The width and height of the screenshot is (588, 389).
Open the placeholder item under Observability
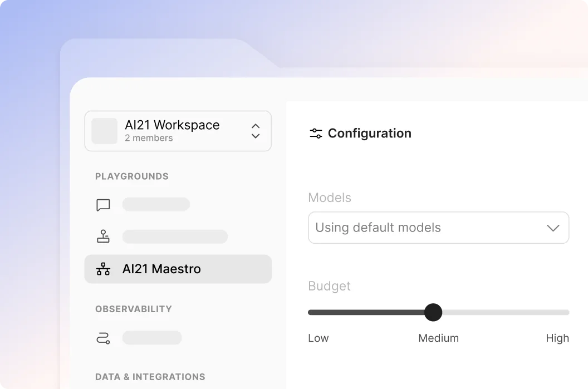[x=152, y=338]
